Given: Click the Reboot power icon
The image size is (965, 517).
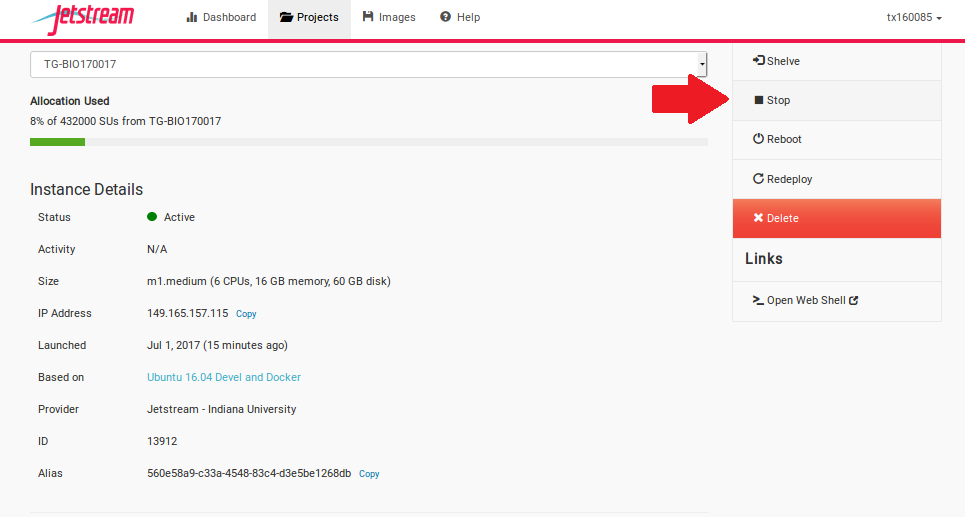Looking at the screenshot, I should click(x=758, y=138).
